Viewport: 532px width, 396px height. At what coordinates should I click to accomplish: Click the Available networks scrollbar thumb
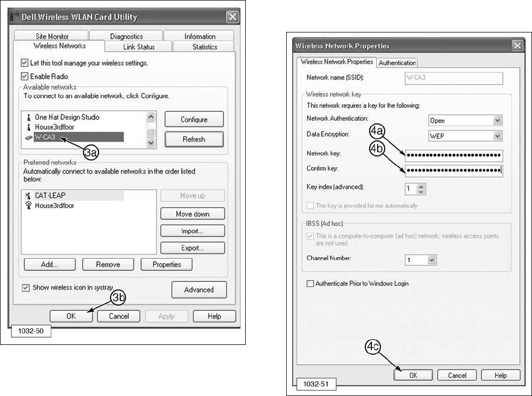(151, 133)
